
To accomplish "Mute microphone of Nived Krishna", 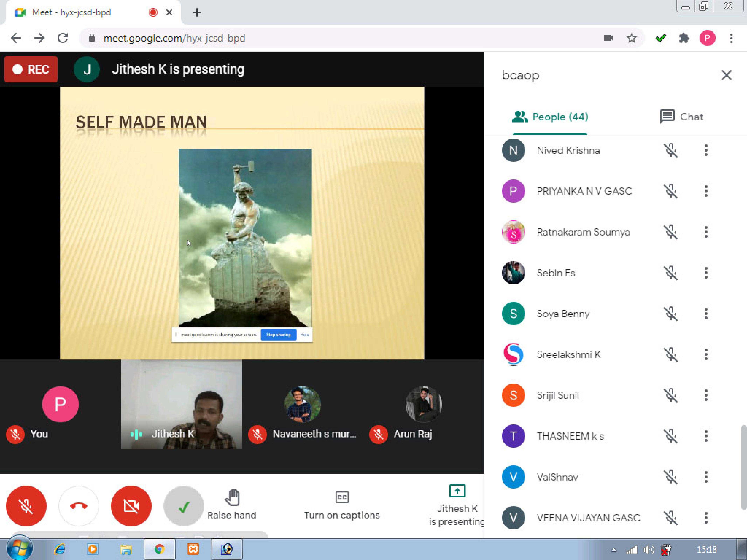I will pyautogui.click(x=671, y=150).
